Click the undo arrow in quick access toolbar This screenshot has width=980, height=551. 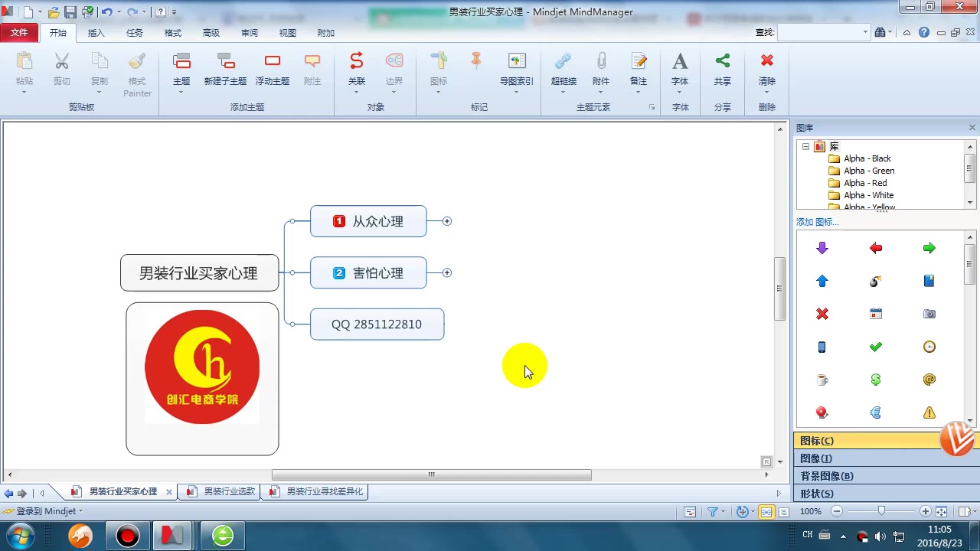click(x=106, y=12)
